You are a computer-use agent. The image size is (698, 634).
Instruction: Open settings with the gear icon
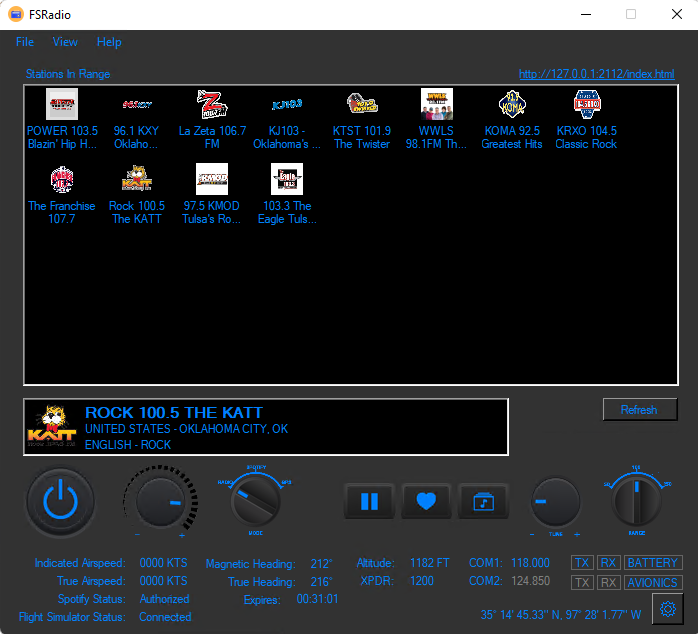(665, 608)
